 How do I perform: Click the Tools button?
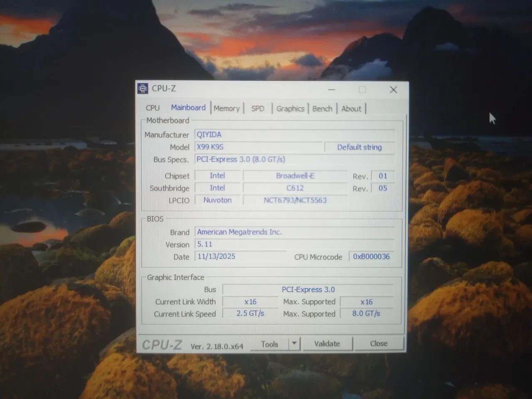[270, 344]
